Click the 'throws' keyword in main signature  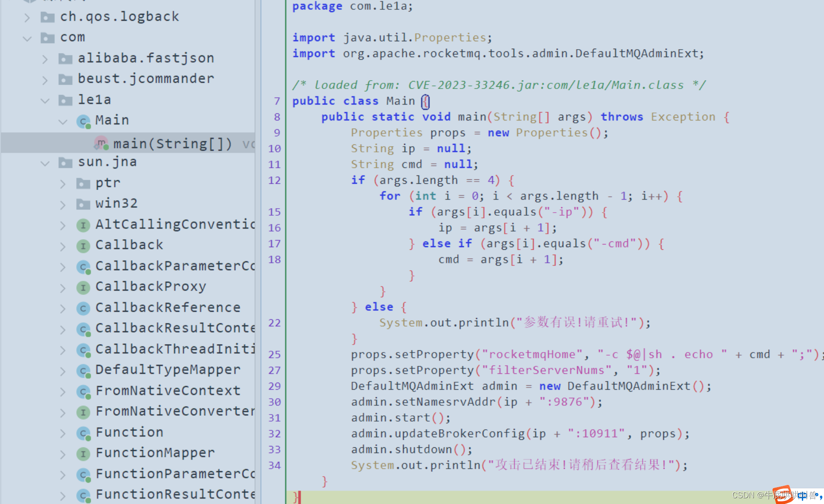[x=621, y=117]
